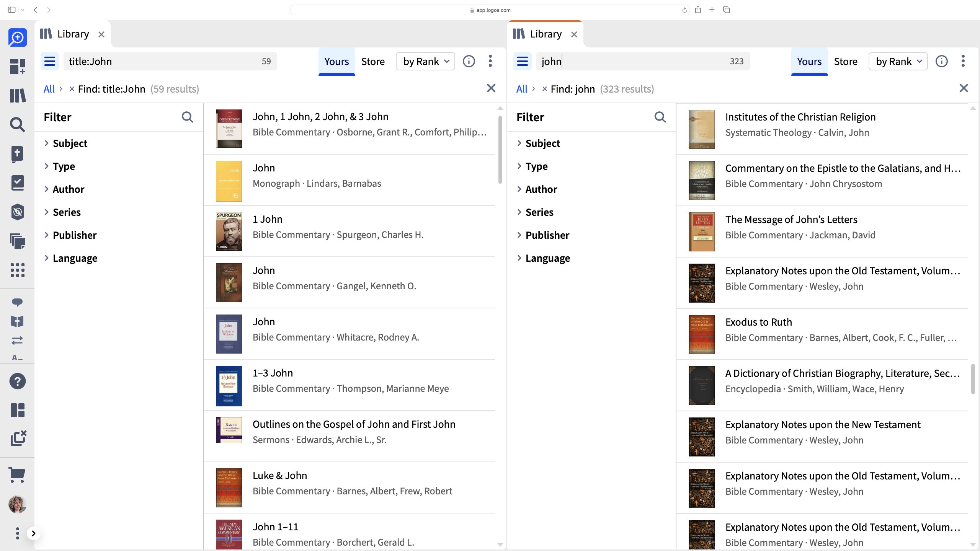The image size is (980, 551).
Task: Open by Rank sort dropdown in right Library
Action: [898, 61]
